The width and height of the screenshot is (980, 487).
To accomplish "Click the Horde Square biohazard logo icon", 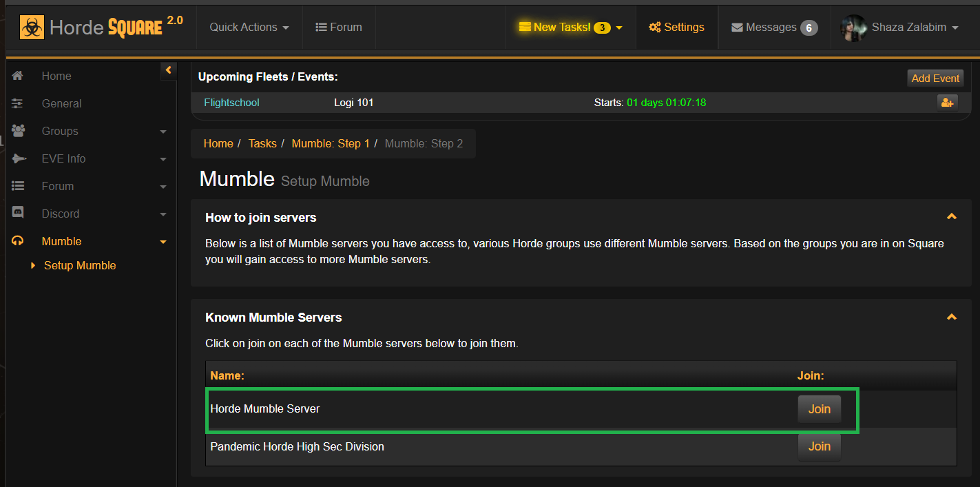I will [32, 28].
